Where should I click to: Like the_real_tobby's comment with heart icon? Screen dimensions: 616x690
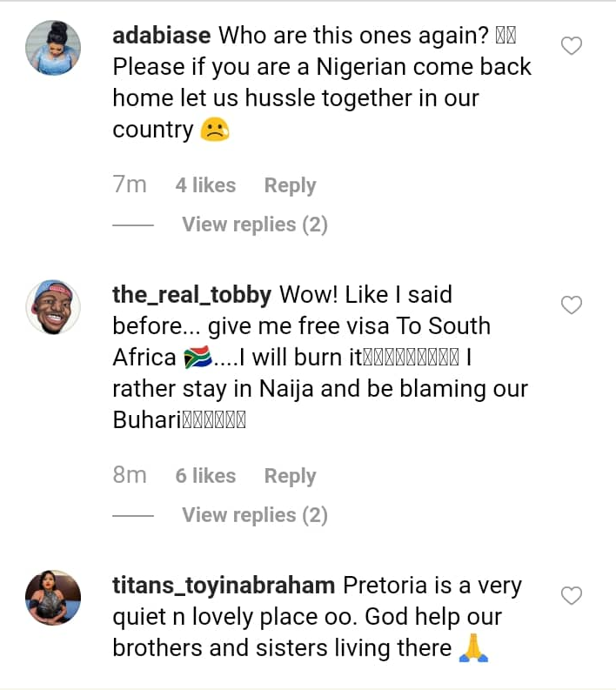571,305
